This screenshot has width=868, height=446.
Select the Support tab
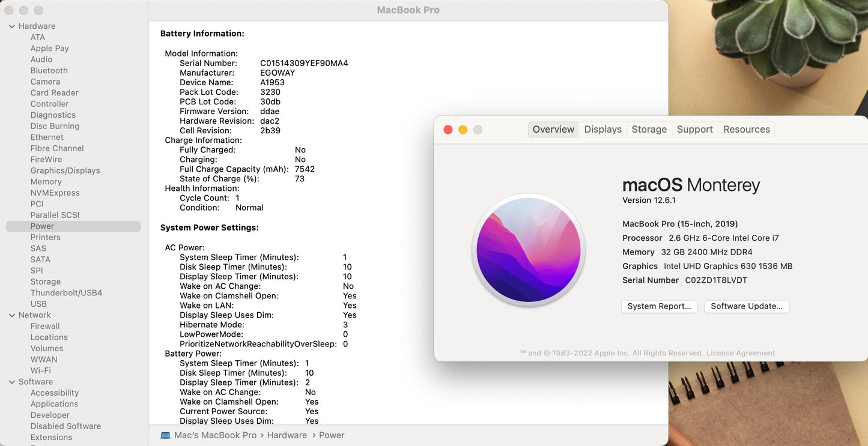[694, 130]
